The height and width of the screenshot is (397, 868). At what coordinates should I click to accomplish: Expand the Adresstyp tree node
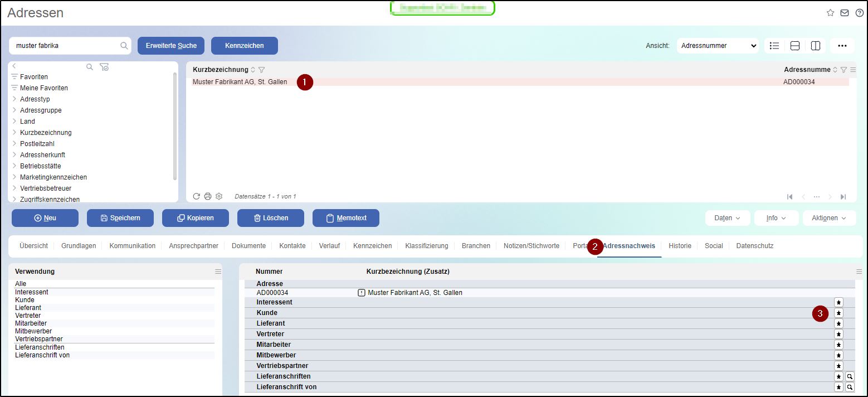[x=14, y=99]
